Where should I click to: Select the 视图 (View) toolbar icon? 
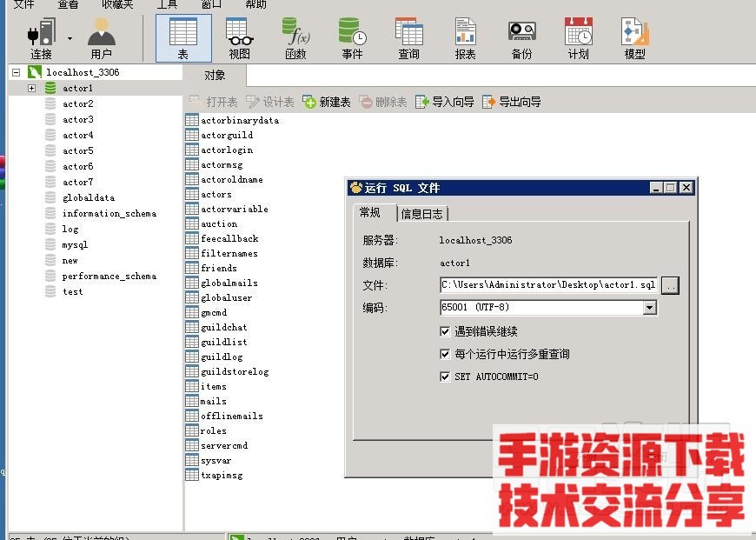(239, 37)
